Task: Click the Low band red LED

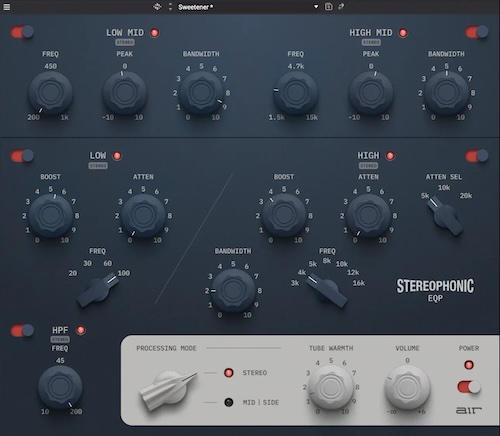Action: pos(117,156)
